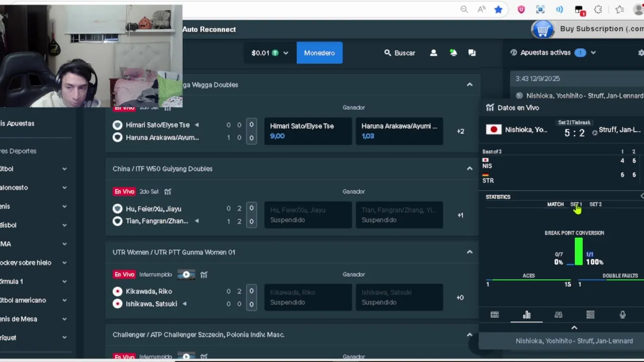Select radio for Tian, Fangran/Zhang
The image size is (644, 362).
pos(117,221)
